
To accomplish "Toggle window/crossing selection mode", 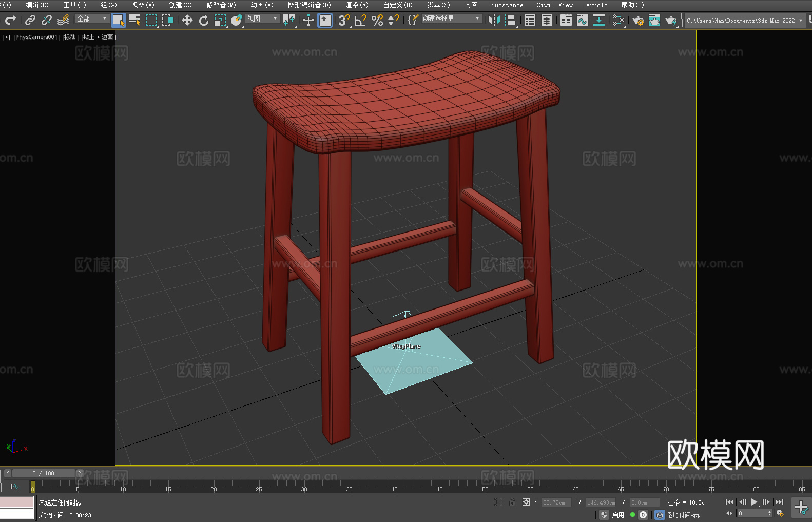I will pyautogui.click(x=168, y=20).
